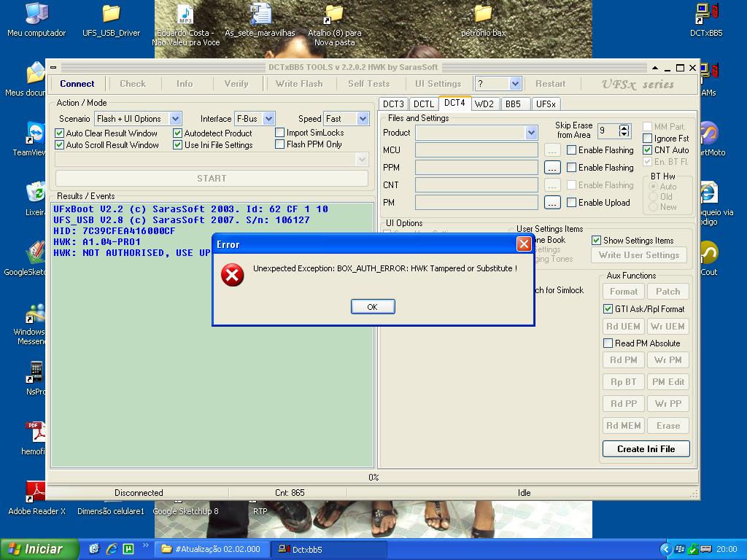Open the Speed dropdown showing Fast
The image size is (747, 560).
[363, 119]
